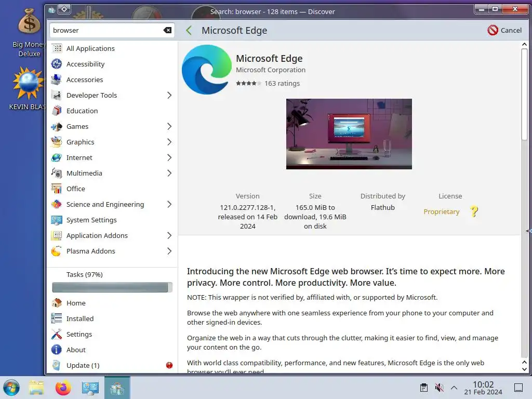
Task: Open the About page
Action: point(112,350)
